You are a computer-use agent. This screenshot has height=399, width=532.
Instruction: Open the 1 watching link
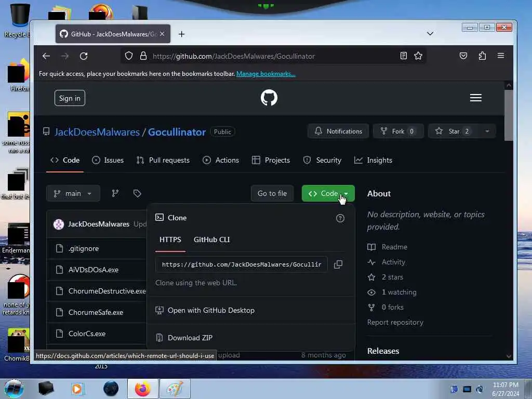coord(392,292)
